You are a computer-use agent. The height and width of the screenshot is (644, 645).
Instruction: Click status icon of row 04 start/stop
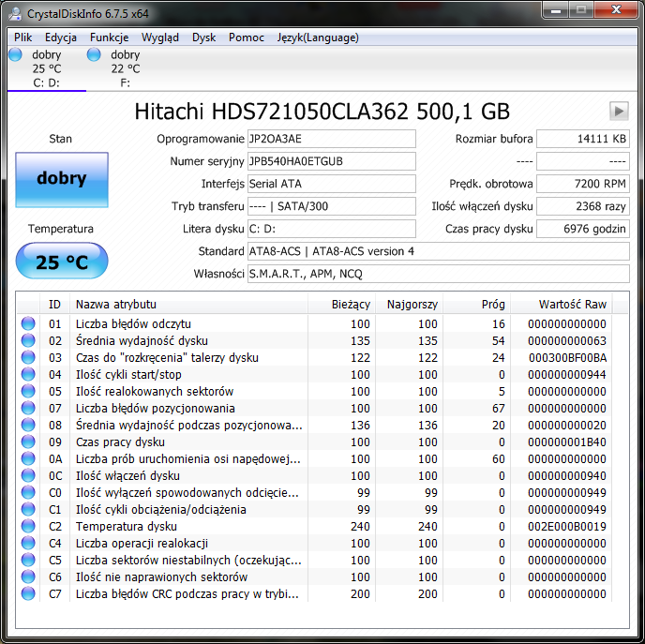[x=28, y=374]
